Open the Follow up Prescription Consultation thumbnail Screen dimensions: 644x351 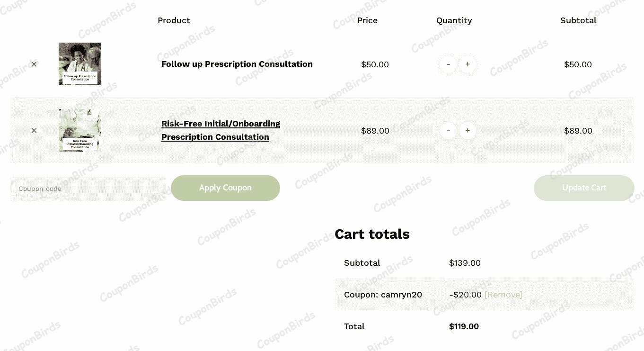79,63
